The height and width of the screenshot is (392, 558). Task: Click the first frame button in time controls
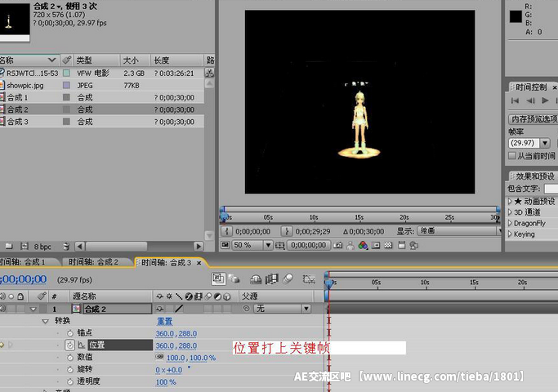pos(515,100)
